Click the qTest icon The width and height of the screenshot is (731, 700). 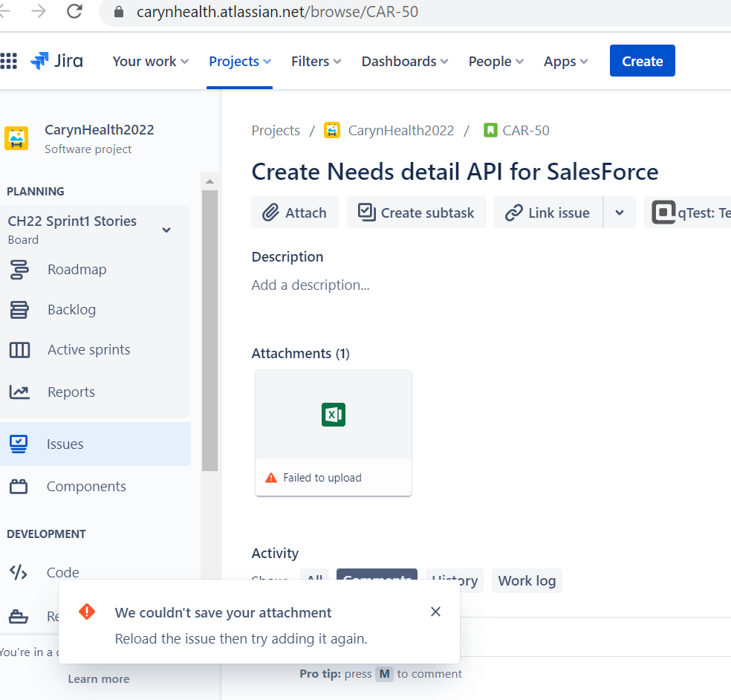pos(663,213)
